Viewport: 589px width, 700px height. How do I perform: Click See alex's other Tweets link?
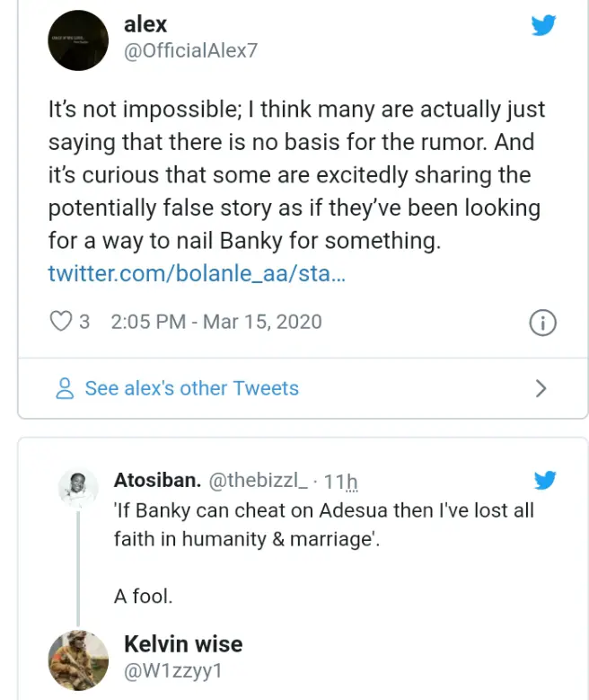[191, 388]
